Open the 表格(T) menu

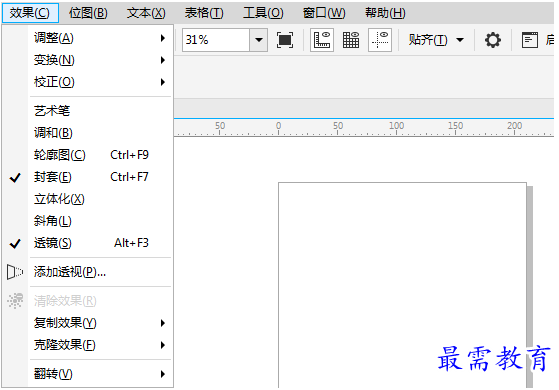(x=204, y=13)
